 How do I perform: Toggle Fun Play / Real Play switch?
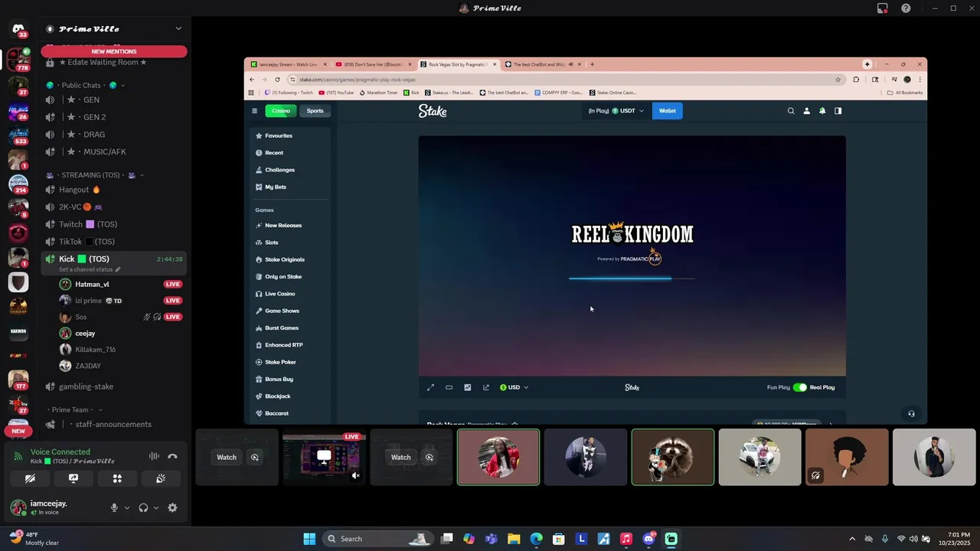[800, 387]
